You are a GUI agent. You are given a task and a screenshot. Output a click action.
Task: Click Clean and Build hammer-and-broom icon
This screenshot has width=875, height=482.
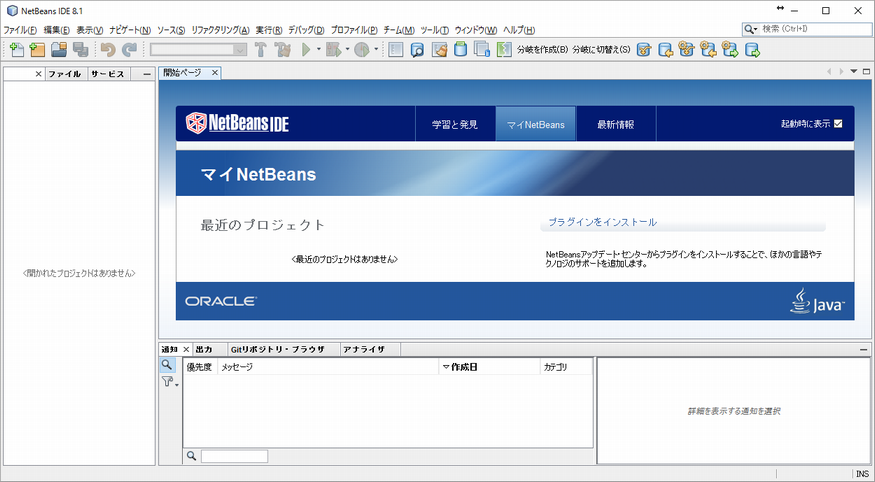[282, 50]
